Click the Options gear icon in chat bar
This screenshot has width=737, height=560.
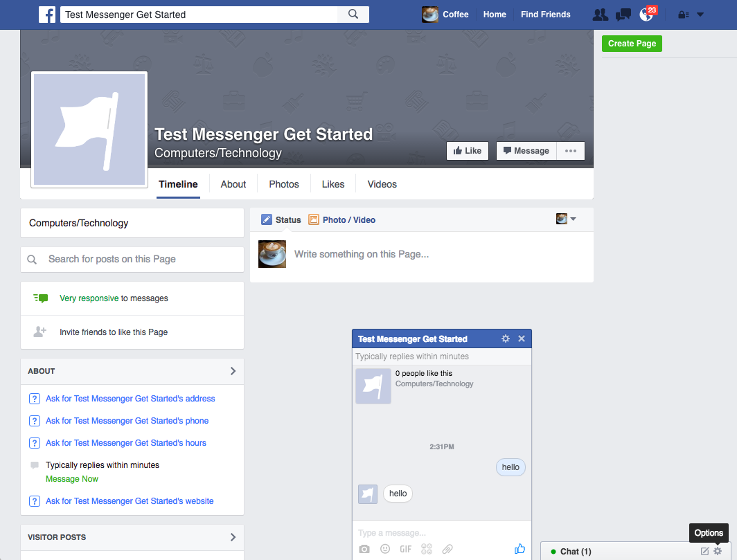(x=718, y=551)
